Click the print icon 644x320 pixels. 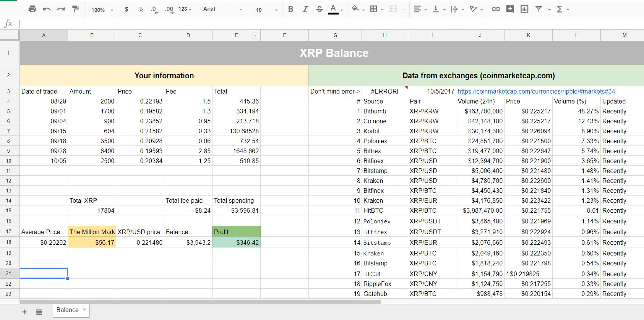[32, 9]
